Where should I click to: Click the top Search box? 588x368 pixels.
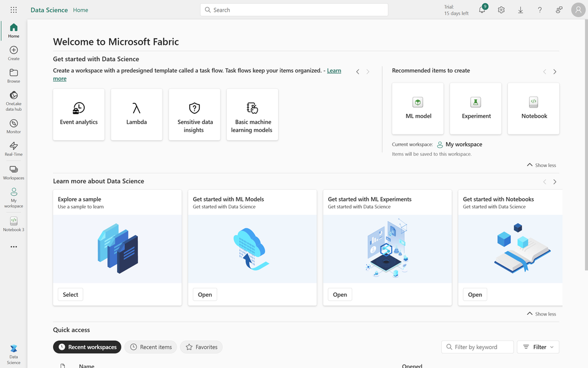294,10
